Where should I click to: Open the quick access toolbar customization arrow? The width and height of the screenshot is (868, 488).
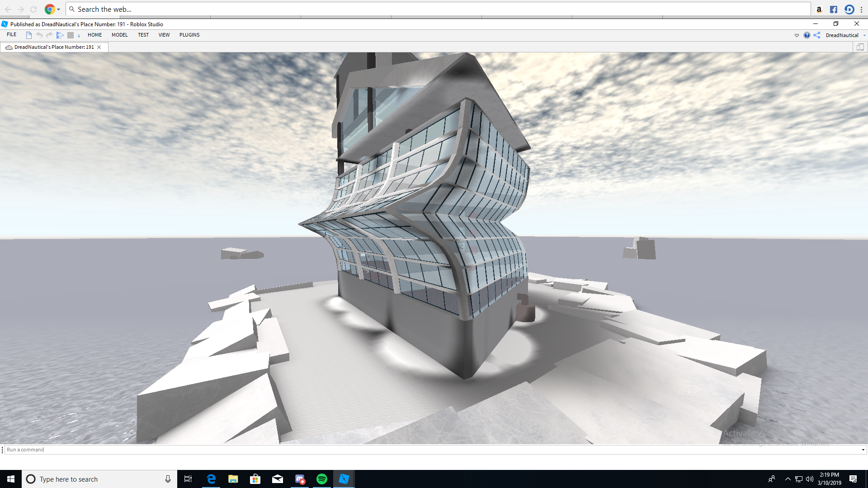point(78,36)
